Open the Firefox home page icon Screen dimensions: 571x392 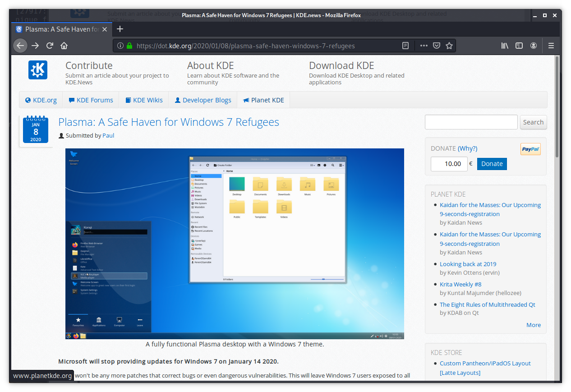64,46
